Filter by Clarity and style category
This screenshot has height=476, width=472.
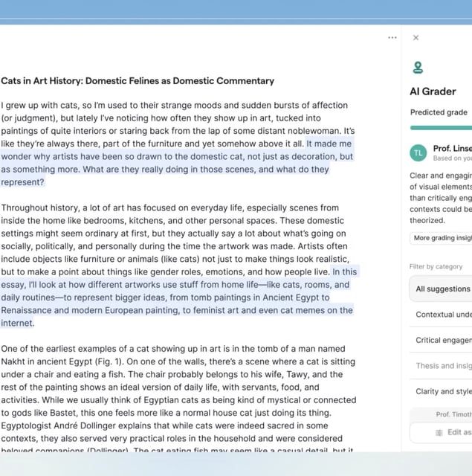point(441,391)
